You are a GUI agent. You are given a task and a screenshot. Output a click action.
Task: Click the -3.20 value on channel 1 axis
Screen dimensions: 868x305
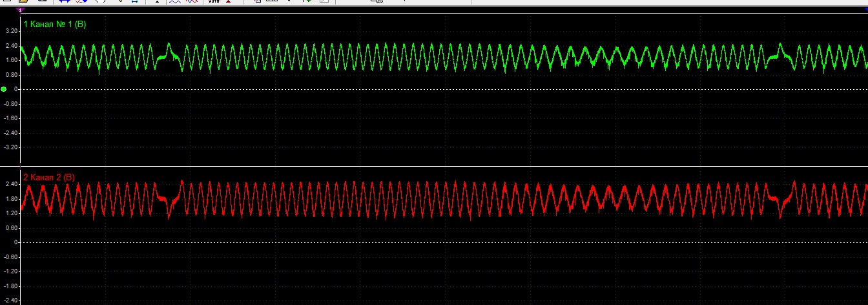pos(10,147)
